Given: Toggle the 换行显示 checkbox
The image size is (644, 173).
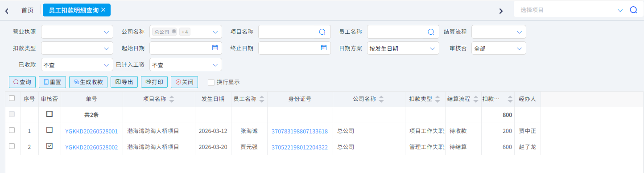Looking at the screenshot, I should click(x=211, y=82).
